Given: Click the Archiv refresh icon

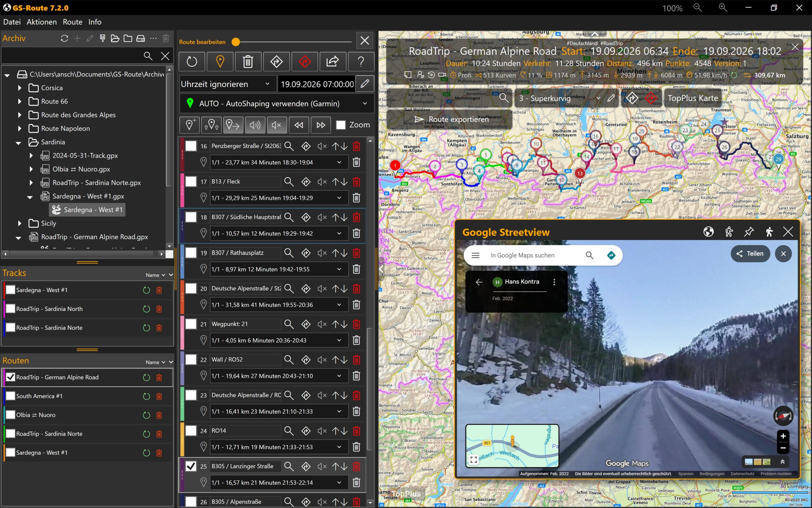Looking at the screenshot, I should click(64, 38).
